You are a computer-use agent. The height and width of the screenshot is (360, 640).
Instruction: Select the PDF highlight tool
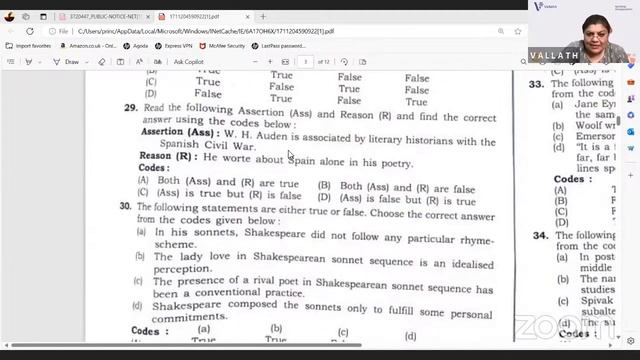[29, 62]
